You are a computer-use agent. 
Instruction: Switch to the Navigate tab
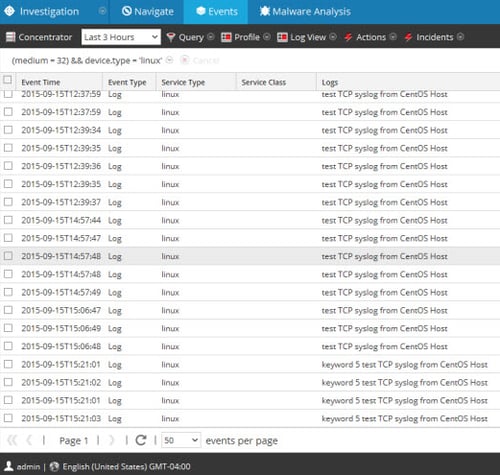(148, 12)
